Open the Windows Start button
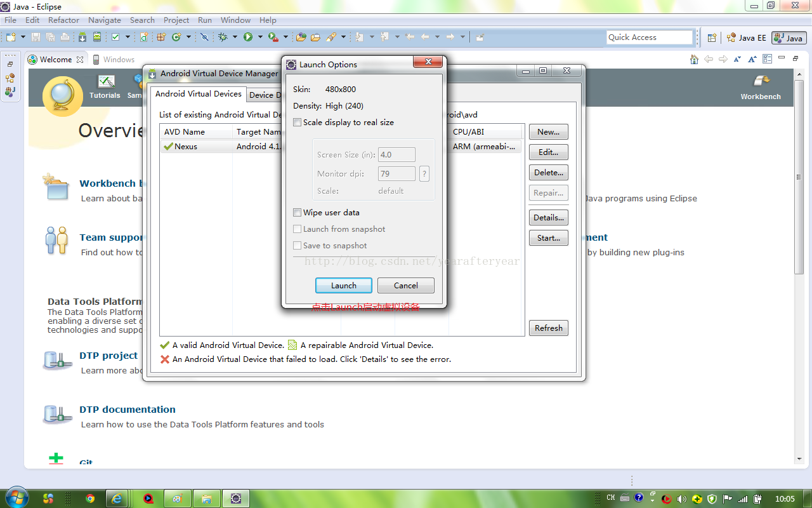This screenshot has width=812, height=508. point(16,497)
